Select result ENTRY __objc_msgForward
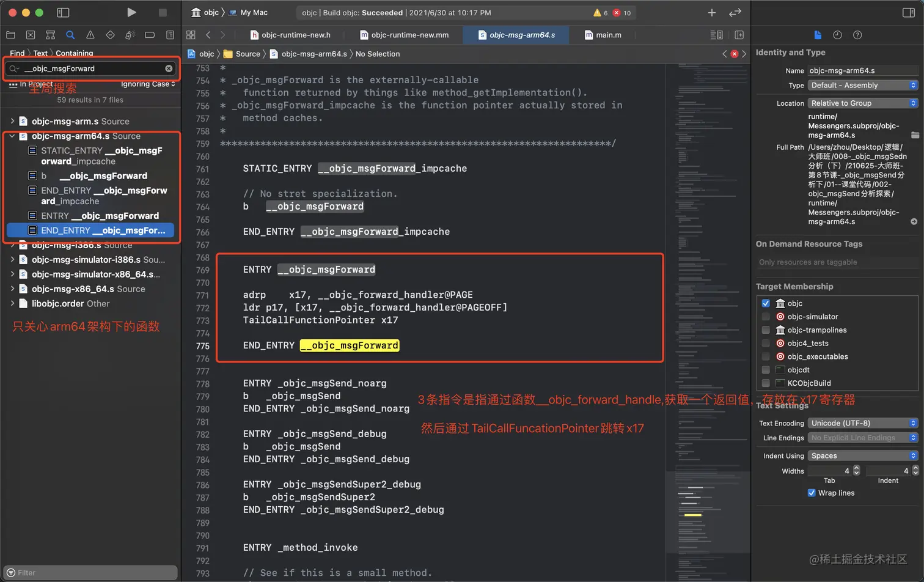The image size is (924, 582). tap(95, 216)
